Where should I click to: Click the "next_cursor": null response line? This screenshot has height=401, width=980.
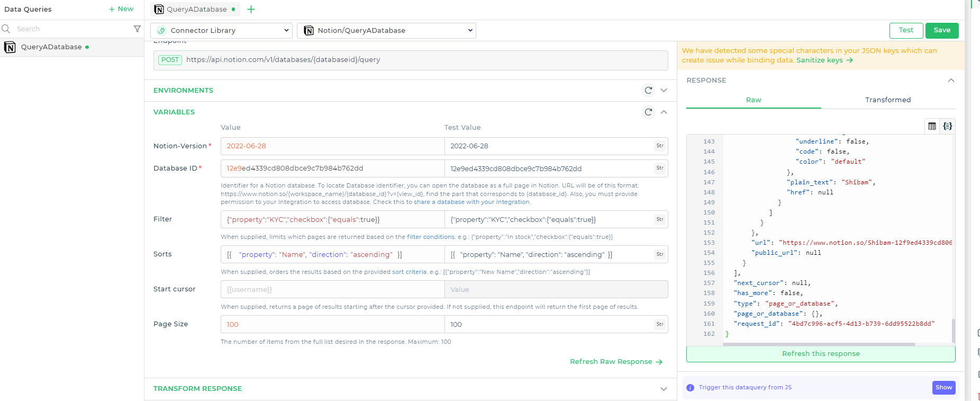point(772,283)
